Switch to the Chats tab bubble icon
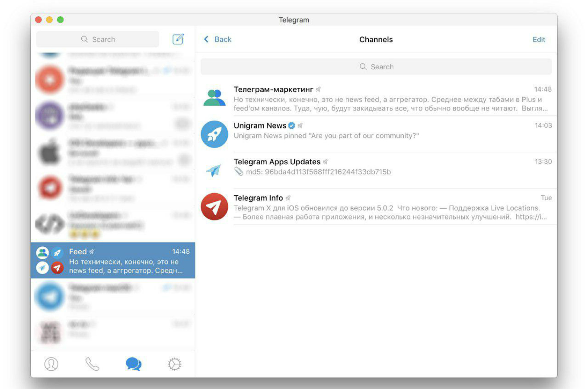 pyautogui.click(x=134, y=364)
